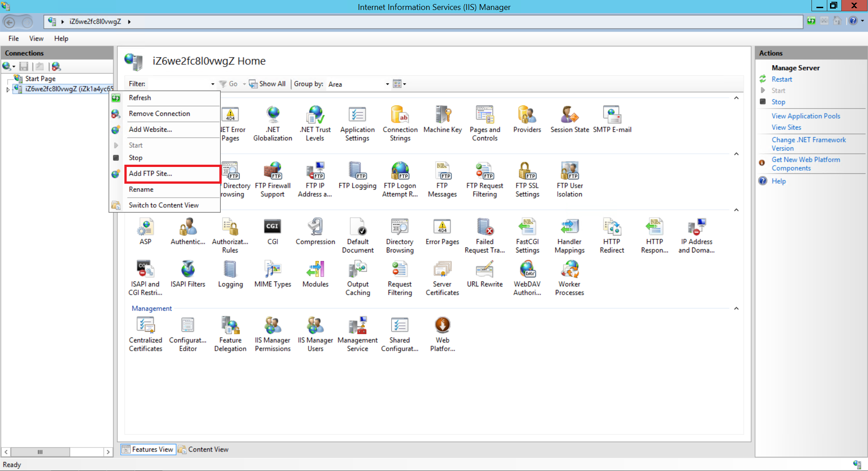Open HTTP Redirect feature
This screenshot has height=471, width=868.
tap(612, 235)
